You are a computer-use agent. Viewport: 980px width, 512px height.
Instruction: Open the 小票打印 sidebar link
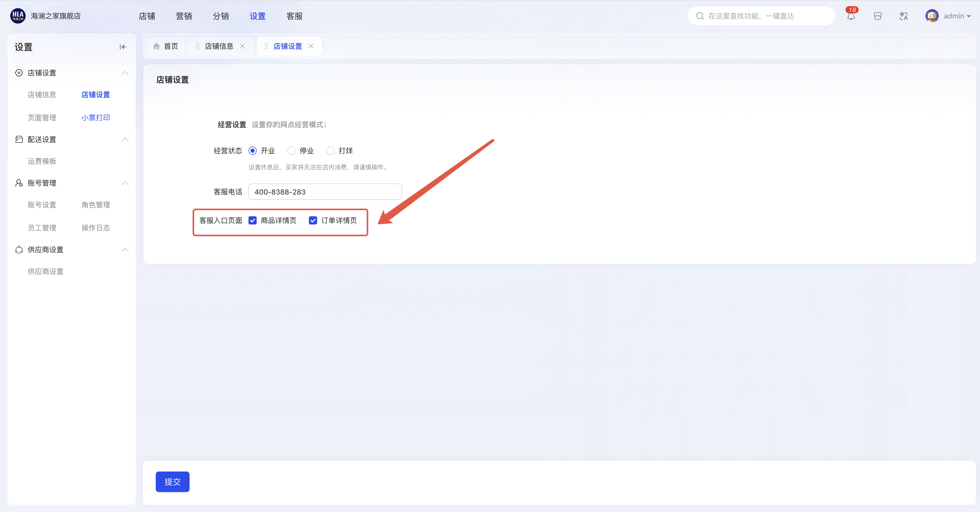[96, 118]
